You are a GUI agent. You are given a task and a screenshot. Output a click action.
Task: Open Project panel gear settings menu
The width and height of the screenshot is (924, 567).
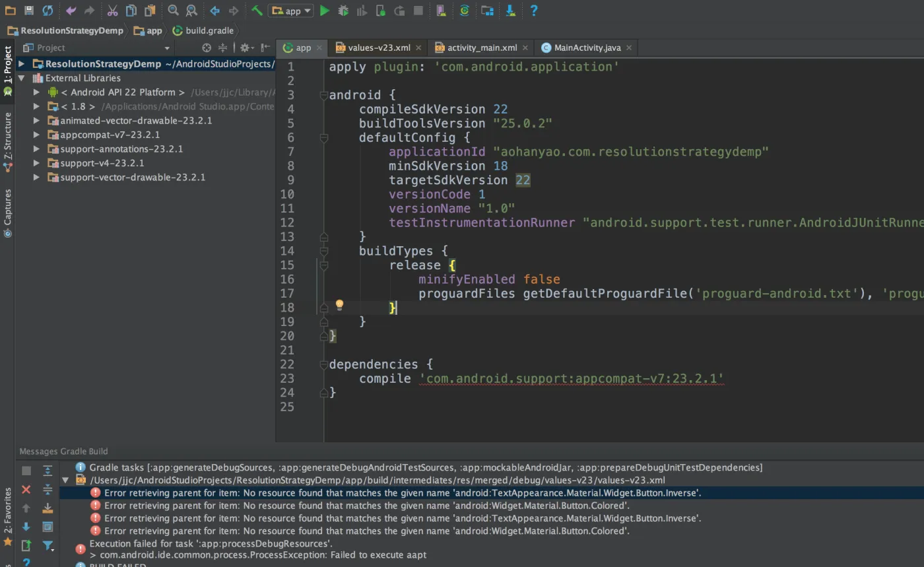pyautogui.click(x=246, y=48)
